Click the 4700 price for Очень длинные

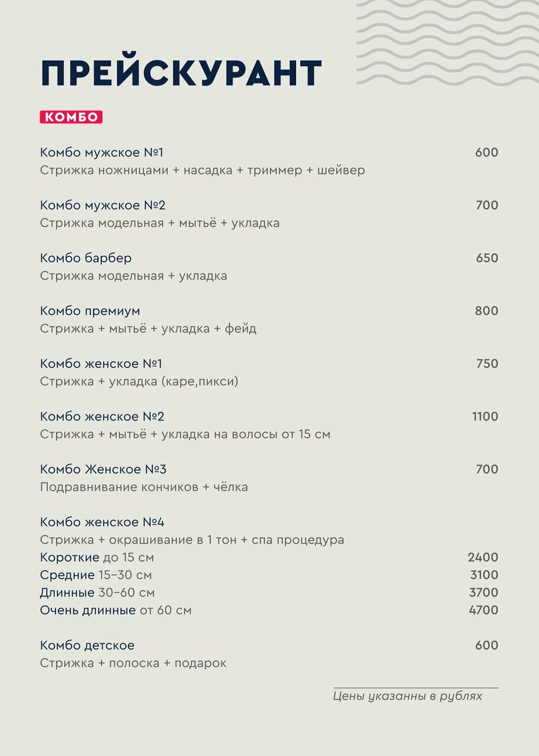483,610
